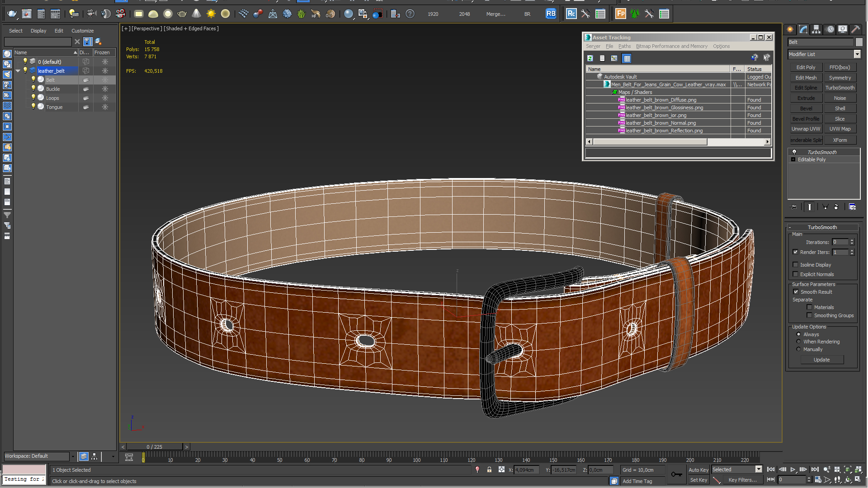Click the selection lock padlock icon

489,470
